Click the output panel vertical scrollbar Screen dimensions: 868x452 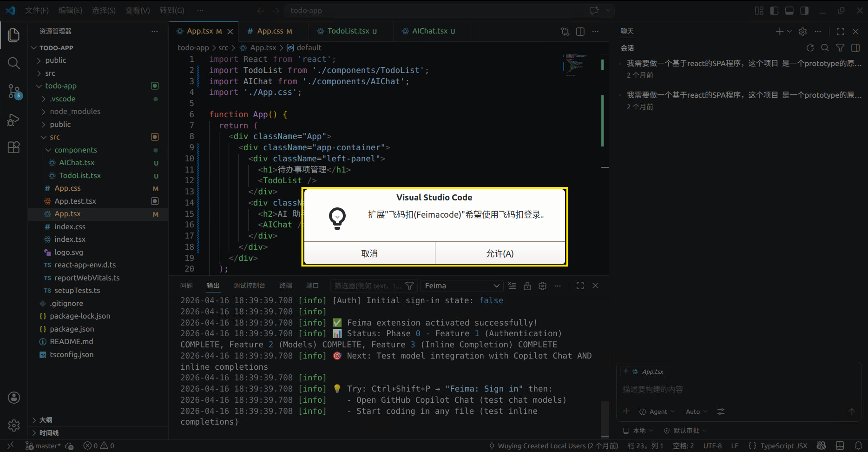605,418
